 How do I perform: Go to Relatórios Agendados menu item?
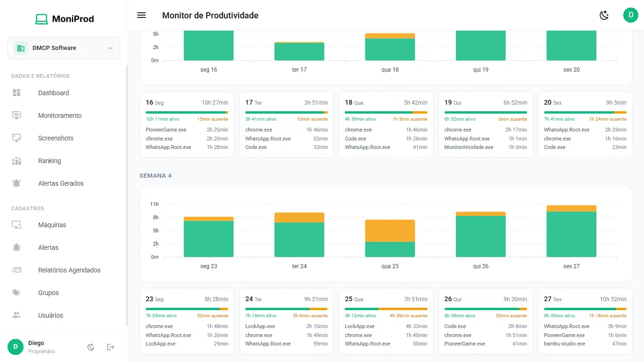click(69, 270)
